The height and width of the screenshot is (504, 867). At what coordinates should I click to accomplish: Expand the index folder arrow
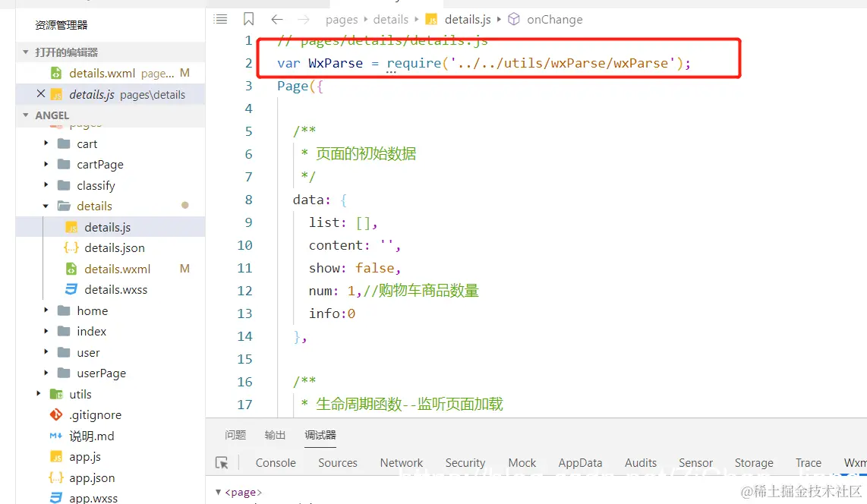(46, 331)
